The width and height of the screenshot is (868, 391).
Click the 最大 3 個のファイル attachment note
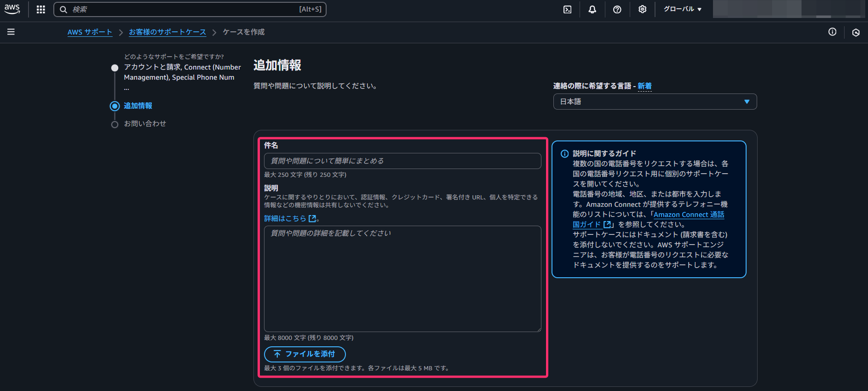tap(356, 368)
